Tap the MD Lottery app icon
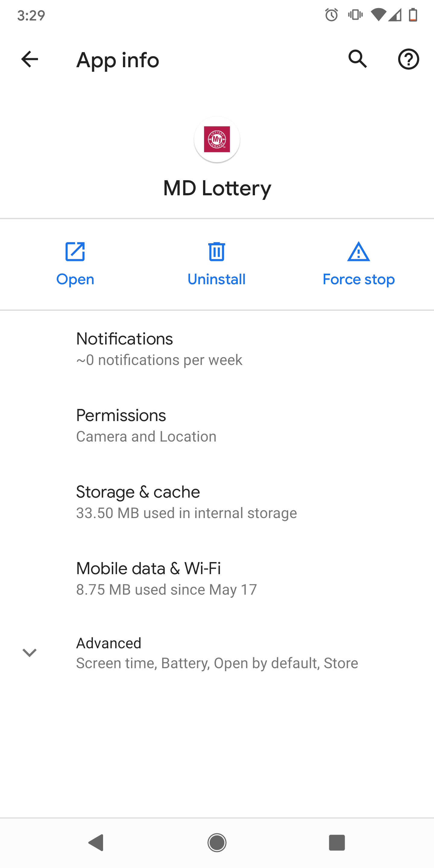This screenshot has height=868, width=434. click(217, 139)
